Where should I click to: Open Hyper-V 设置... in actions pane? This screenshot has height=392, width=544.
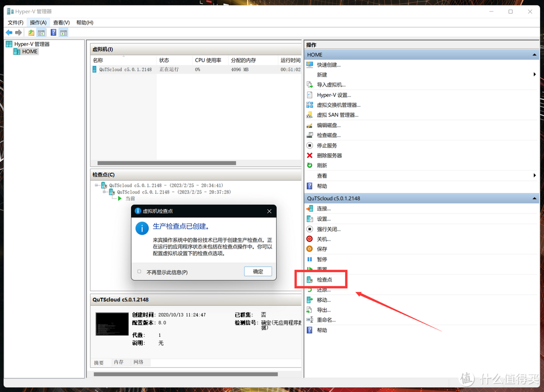(334, 95)
